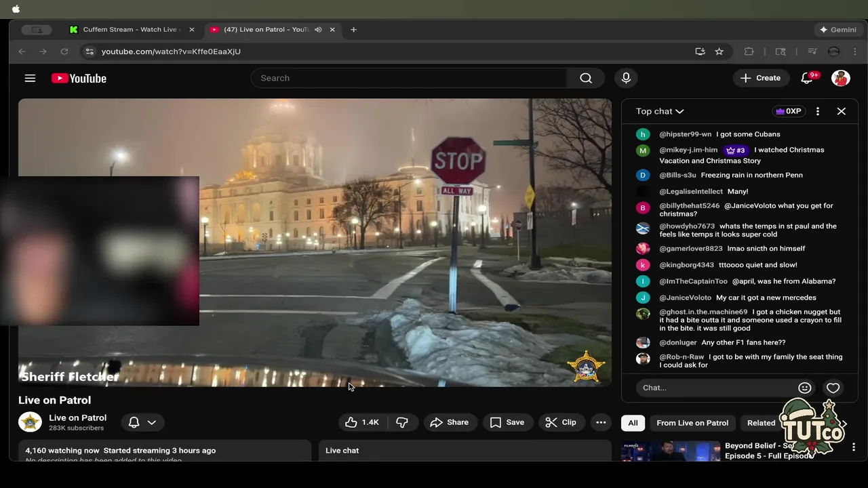
Task: Open options for Beyond Belief video
Action: coord(854,447)
